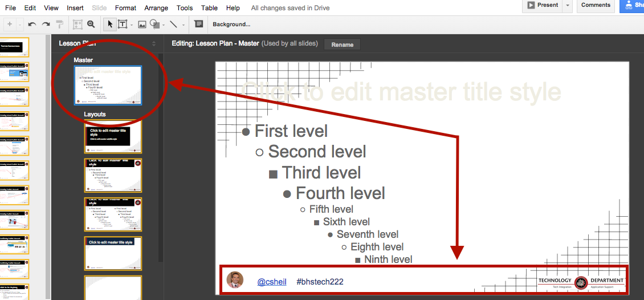The image size is (644, 300).
Task: Open the Arrange menu
Action: tap(156, 8)
